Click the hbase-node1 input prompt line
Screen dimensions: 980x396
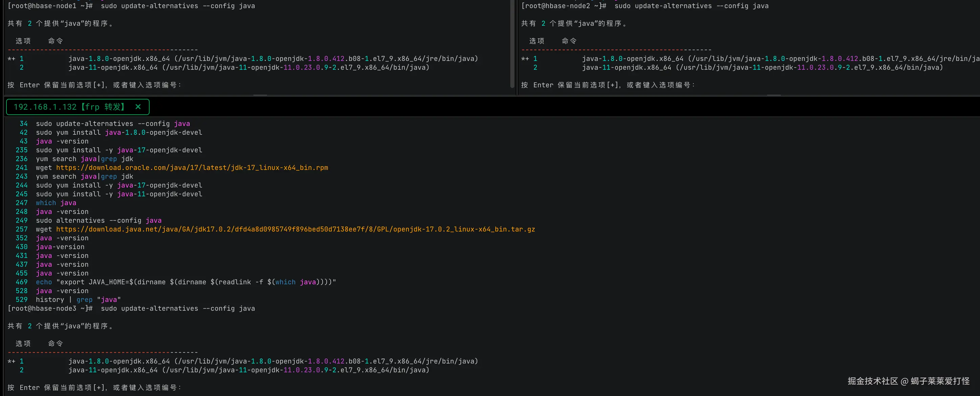94,85
